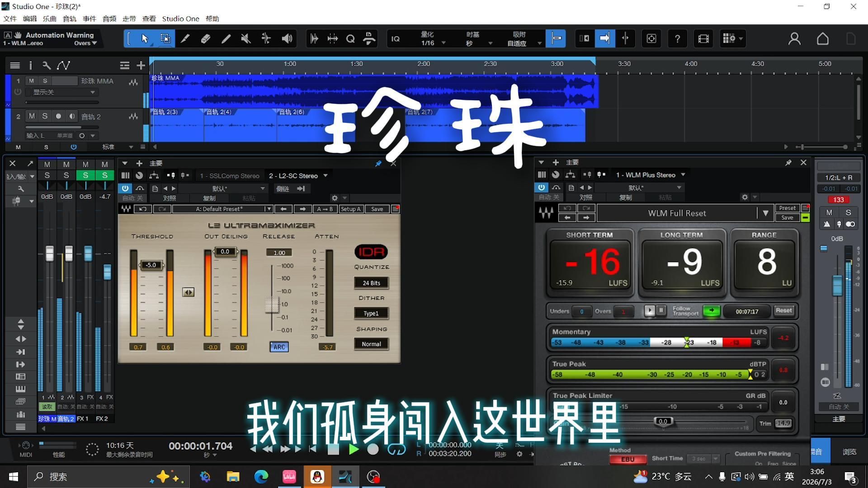Open Microsoft Edge from the taskbar

tap(261, 477)
